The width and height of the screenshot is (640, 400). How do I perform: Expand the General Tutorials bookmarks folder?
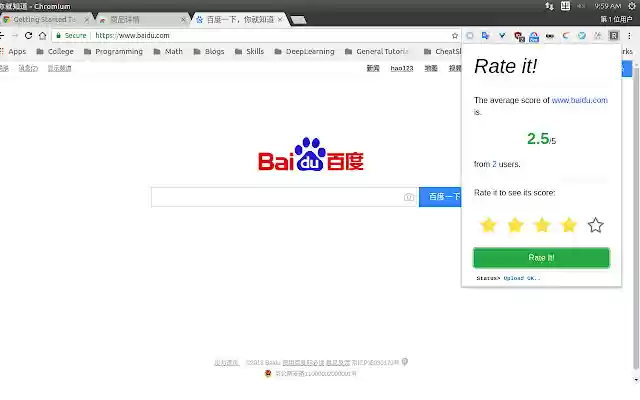click(376, 51)
